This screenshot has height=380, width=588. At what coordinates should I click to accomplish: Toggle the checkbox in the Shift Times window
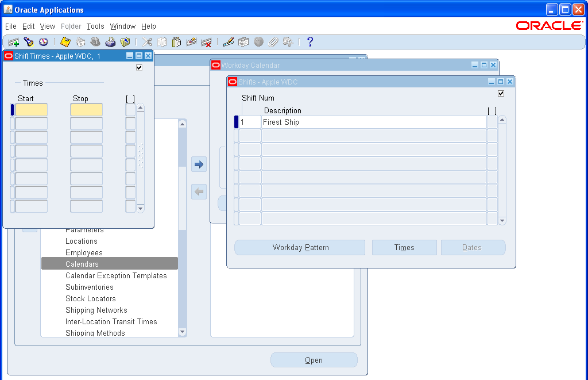tap(138, 67)
